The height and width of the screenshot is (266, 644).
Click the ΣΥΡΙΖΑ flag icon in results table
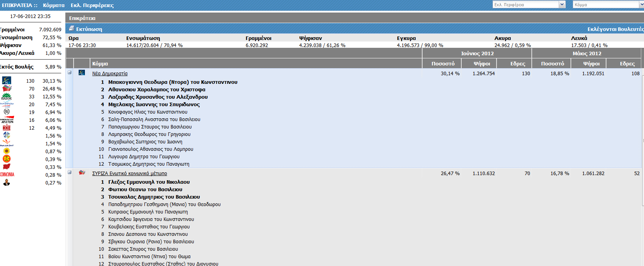click(82, 173)
